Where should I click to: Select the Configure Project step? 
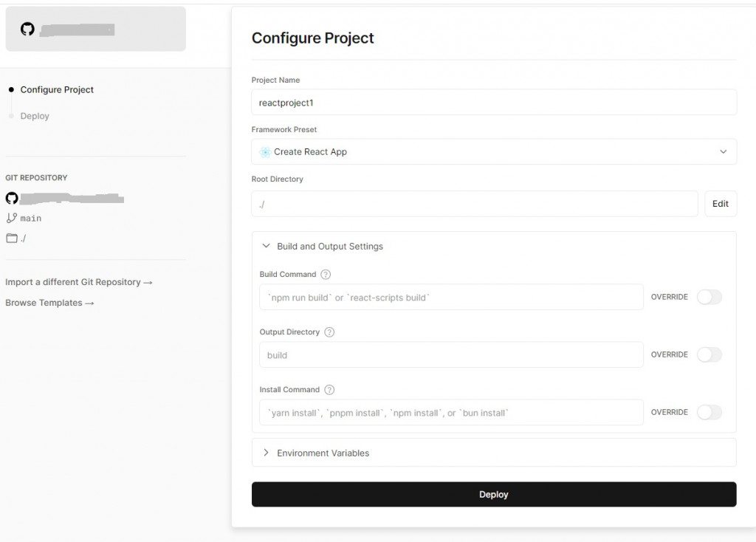click(57, 89)
